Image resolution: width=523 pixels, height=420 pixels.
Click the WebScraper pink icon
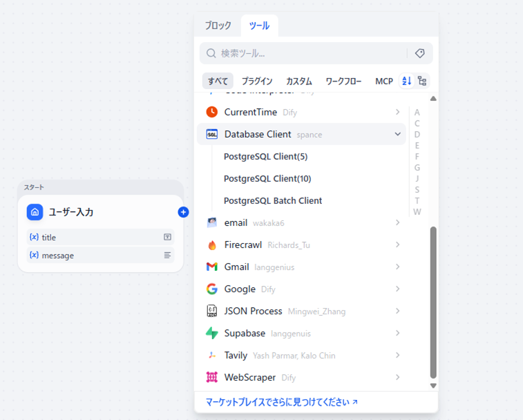212,377
